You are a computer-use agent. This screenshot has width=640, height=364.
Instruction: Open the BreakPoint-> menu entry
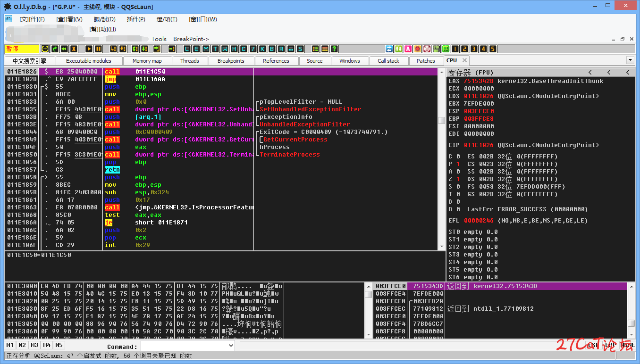coord(191,39)
